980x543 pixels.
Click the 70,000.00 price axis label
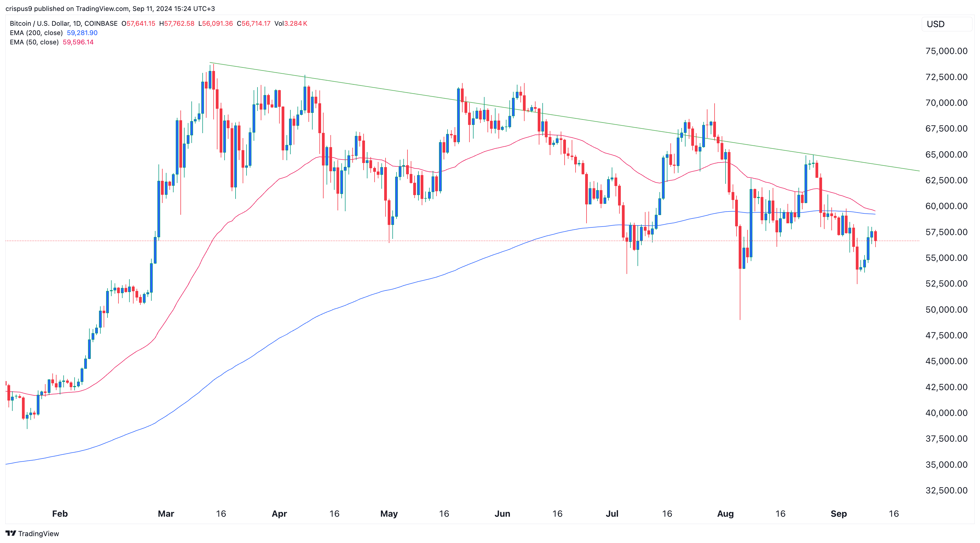pyautogui.click(x=946, y=102)
